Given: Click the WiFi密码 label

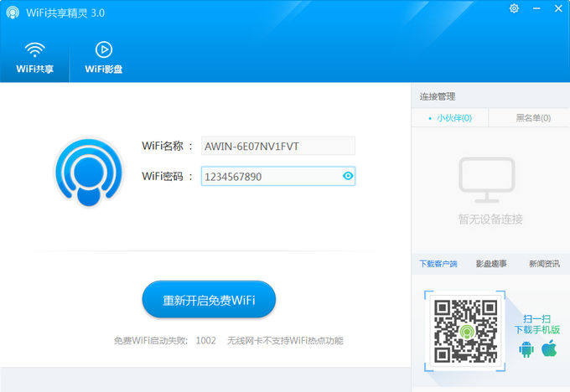Looking at the screenshot, I should (x=163, y=176).
